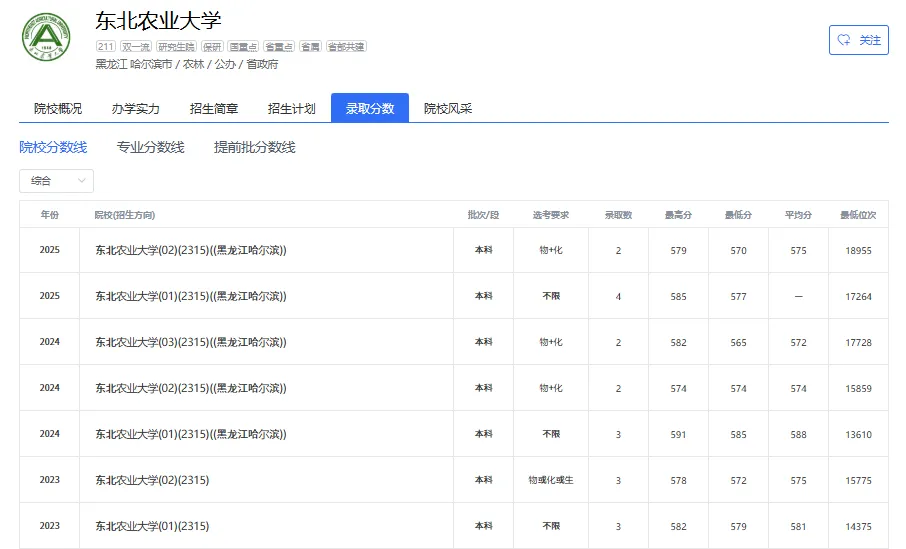Click the 年份 column header
This screenshot has height=549, width=906.
coord(50,215)
